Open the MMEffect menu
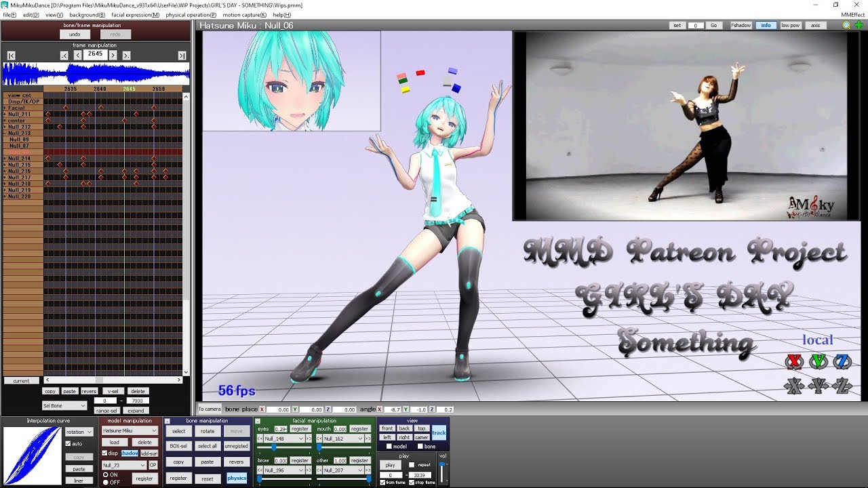Screen dimensions: 868x488 click(x=852, y=14)
